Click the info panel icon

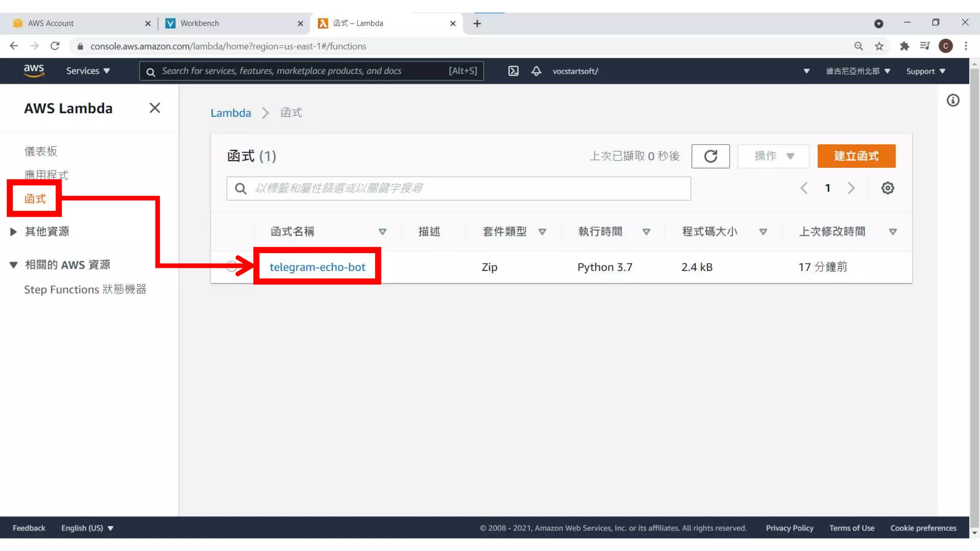point(953,100)
